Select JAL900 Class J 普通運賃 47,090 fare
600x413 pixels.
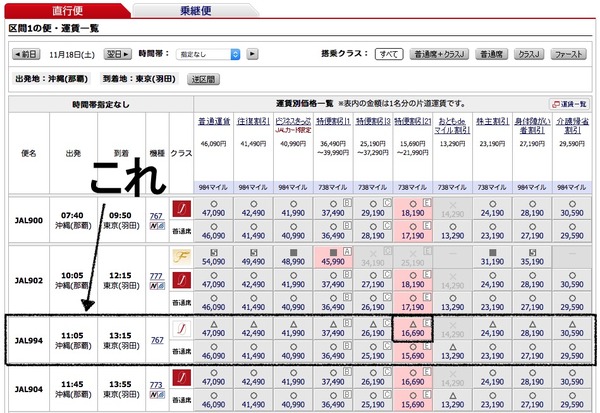[x=214, y=209]
